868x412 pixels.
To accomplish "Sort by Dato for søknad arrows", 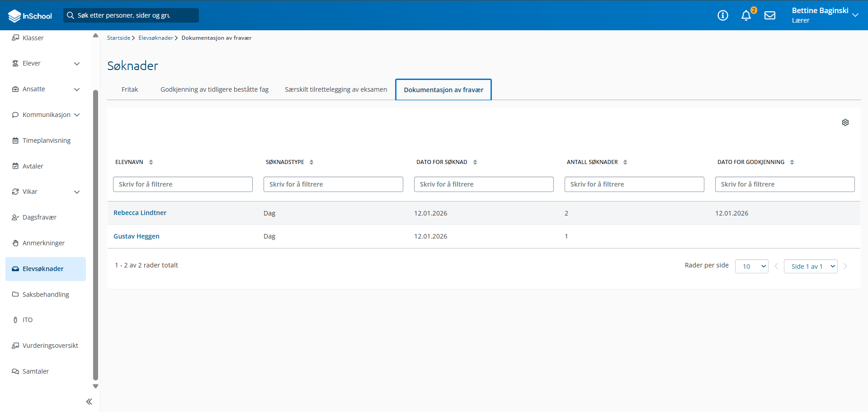I will (x=475, y=162).
